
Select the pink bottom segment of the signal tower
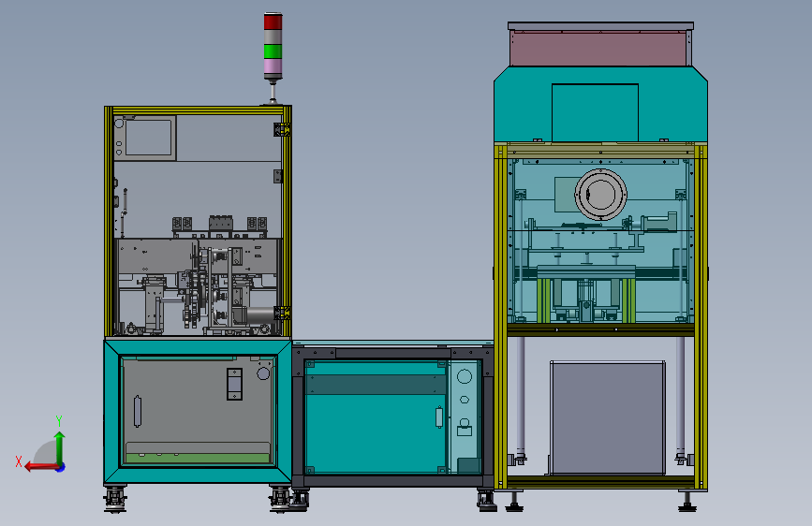click(x=273, y=66)
